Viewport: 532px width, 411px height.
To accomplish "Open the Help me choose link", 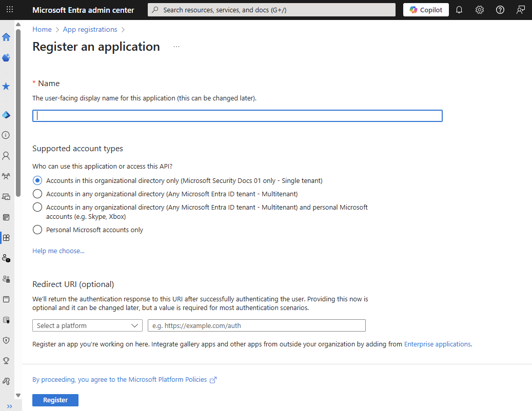I will (x=58, y=251).
